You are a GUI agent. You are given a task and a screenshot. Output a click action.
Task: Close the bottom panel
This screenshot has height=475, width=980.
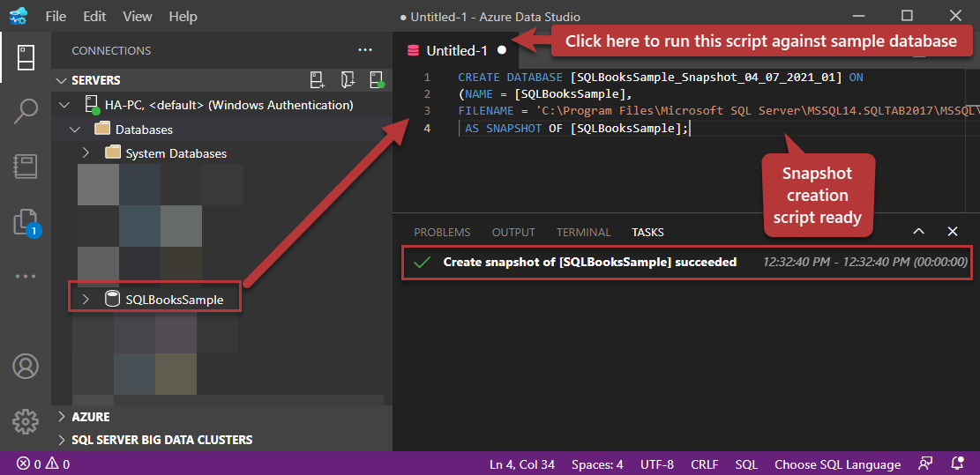coord(953,232)
